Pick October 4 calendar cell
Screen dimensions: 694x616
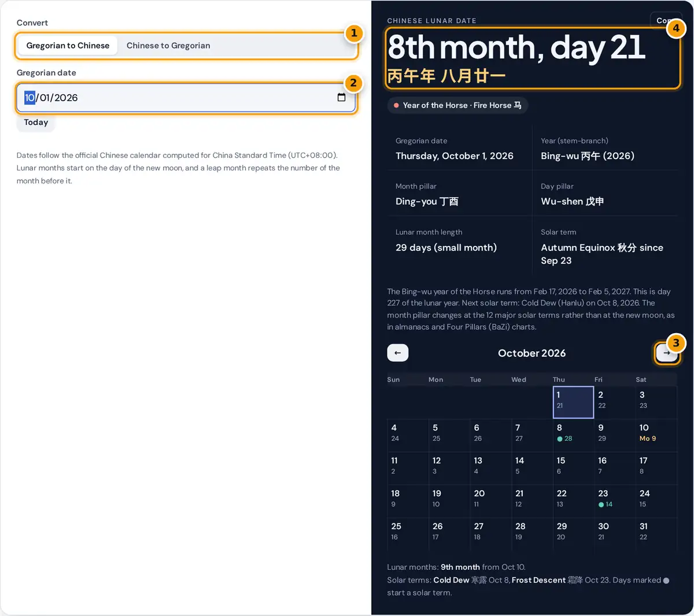point(408,435)
